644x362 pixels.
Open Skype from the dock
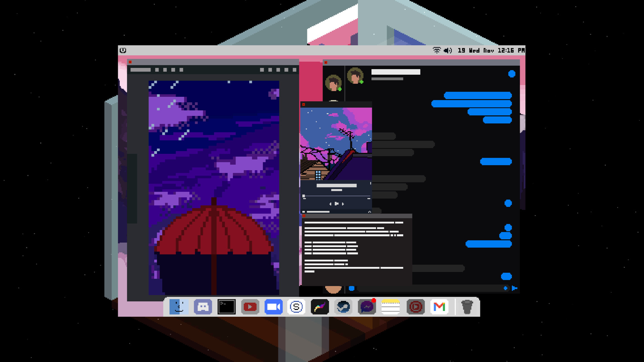pyautogui.click(x=297, y=306)
